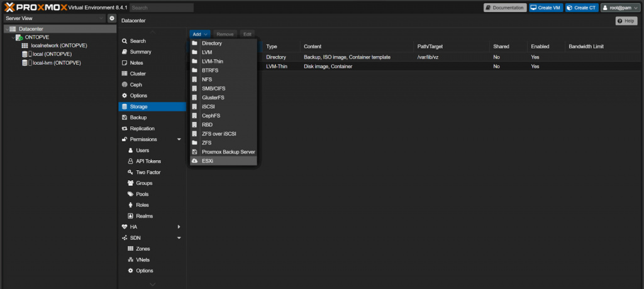Screen dimensions: 644x289
Task: Sort by the Path/Target column header
Action: click(452, 46)
